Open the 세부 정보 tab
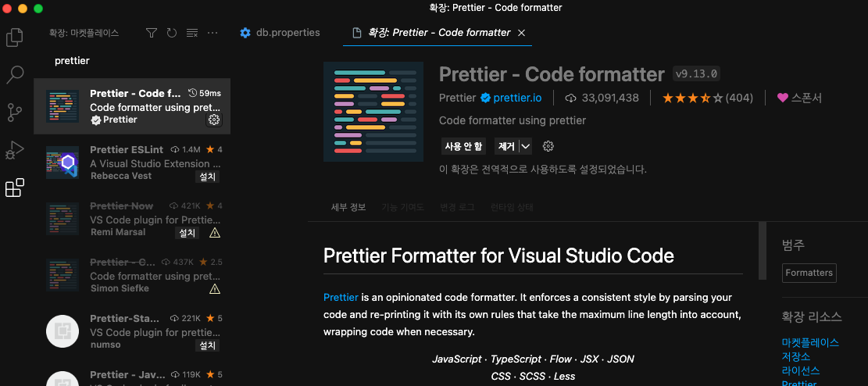Screen dimensions: 868x386 (348, 208)
